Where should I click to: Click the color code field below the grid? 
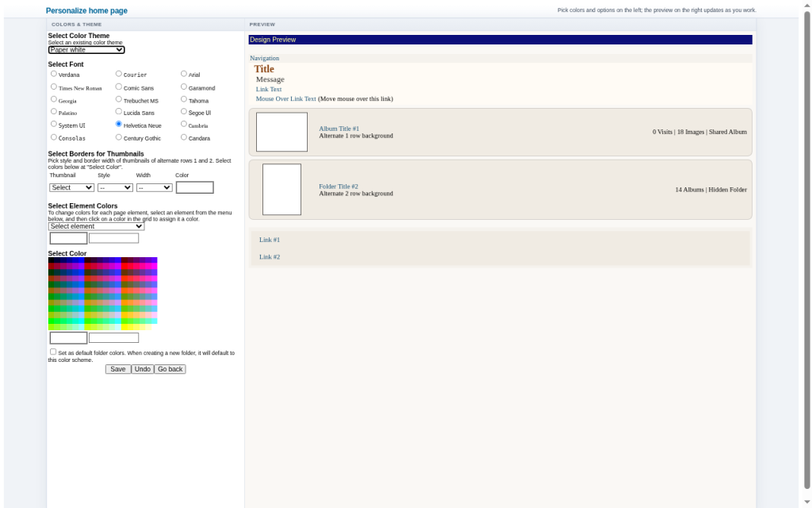click(x=114, y=338)
